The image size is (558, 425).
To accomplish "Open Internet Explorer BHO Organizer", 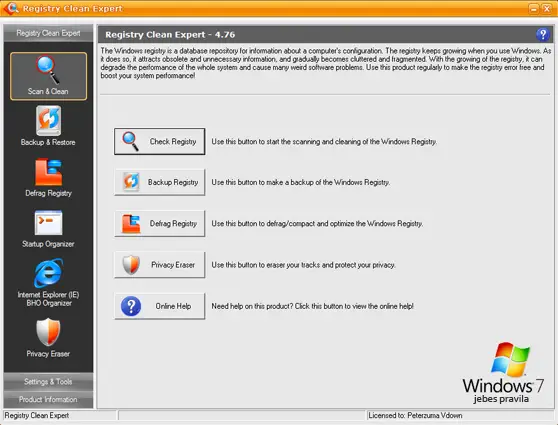I will click(48, 283).
